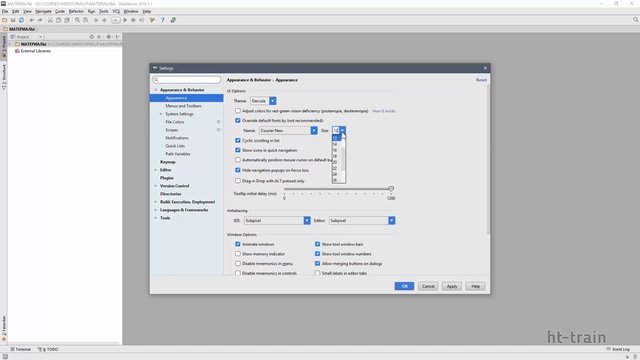640x360 pixels.
Task: Click the Run play toolbar icon
Action: click(x=125, y=20)
